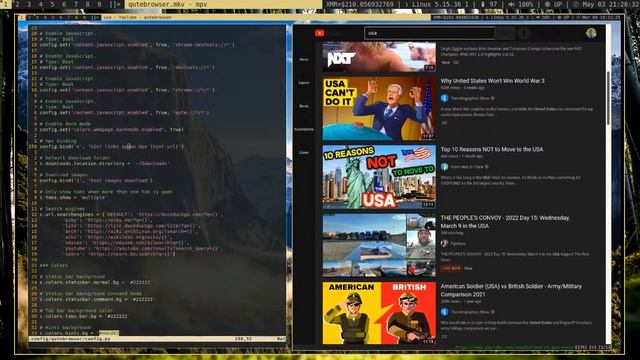Click vim status line config/qutebrowser/config.py
640x360 pixels.
pyautogui.click(x=157, y=339)
